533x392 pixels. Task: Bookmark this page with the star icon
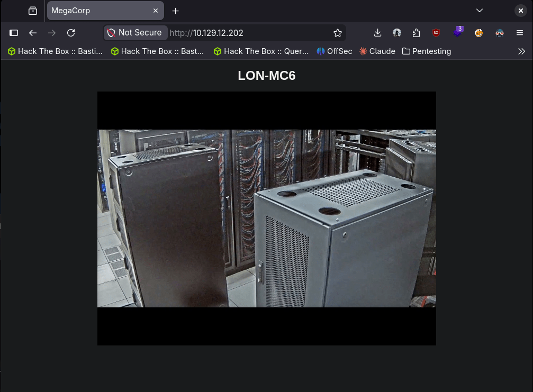pos(338,33)
